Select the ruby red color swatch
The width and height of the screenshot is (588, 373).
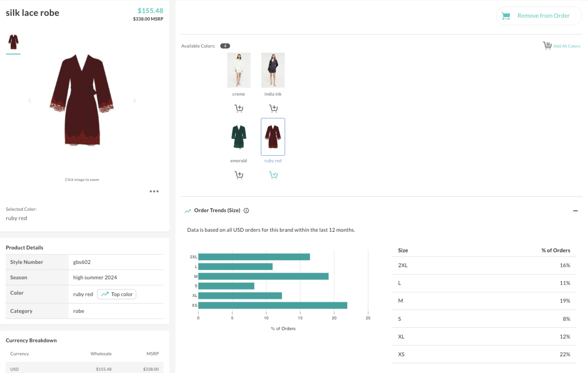[x=273, y=137]
